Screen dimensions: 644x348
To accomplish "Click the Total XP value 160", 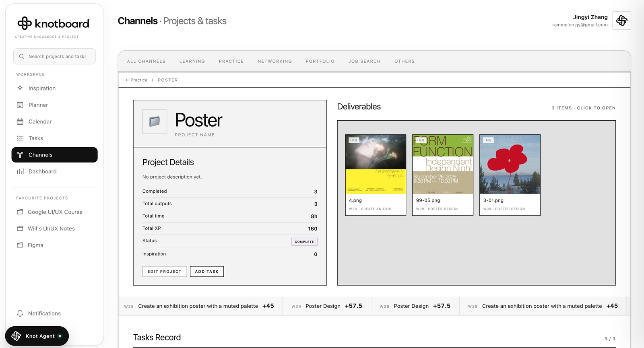I will point(313,229).
